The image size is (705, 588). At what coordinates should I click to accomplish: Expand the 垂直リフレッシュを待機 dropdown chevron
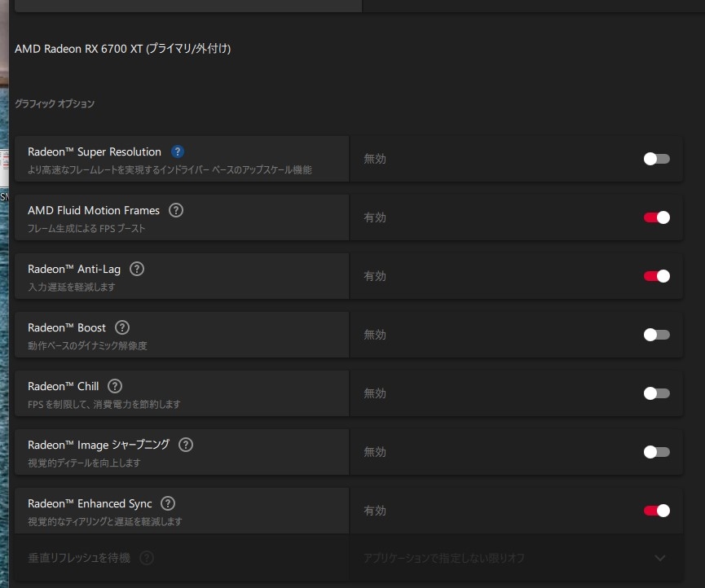(660, 558)
